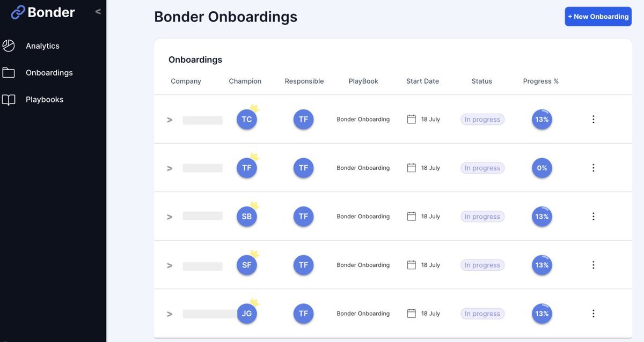Click the Bonder Onboarding playbook in TF champion row
644x342 pixels.
pos(363,168)
